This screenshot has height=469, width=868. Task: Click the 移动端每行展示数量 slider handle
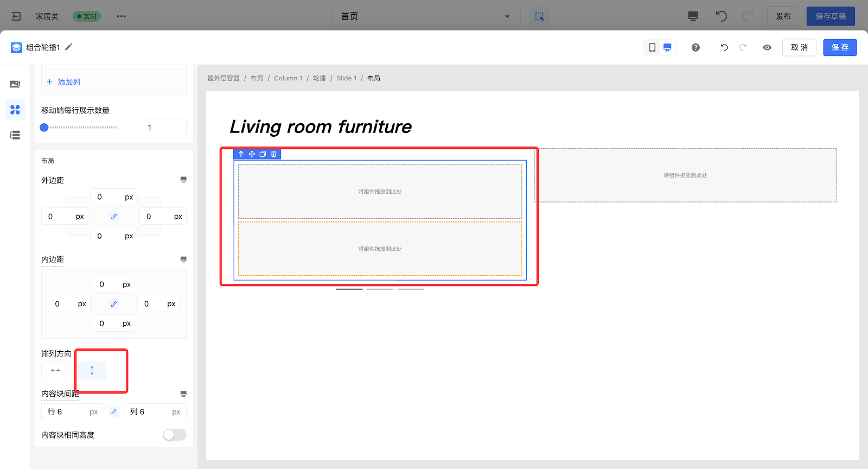44,128
